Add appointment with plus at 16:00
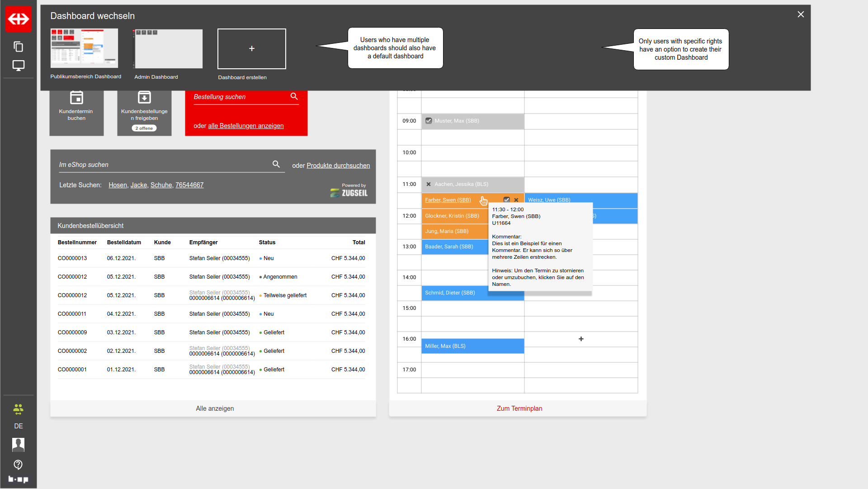The width and height of the screenshot is (868, 489). 581,339
